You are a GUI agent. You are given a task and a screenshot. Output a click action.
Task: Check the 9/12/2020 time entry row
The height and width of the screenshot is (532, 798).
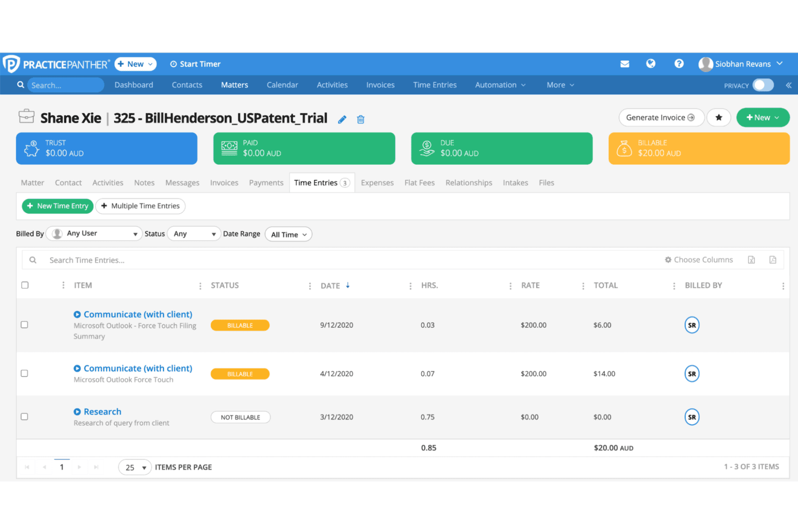[x=24, y=324]
